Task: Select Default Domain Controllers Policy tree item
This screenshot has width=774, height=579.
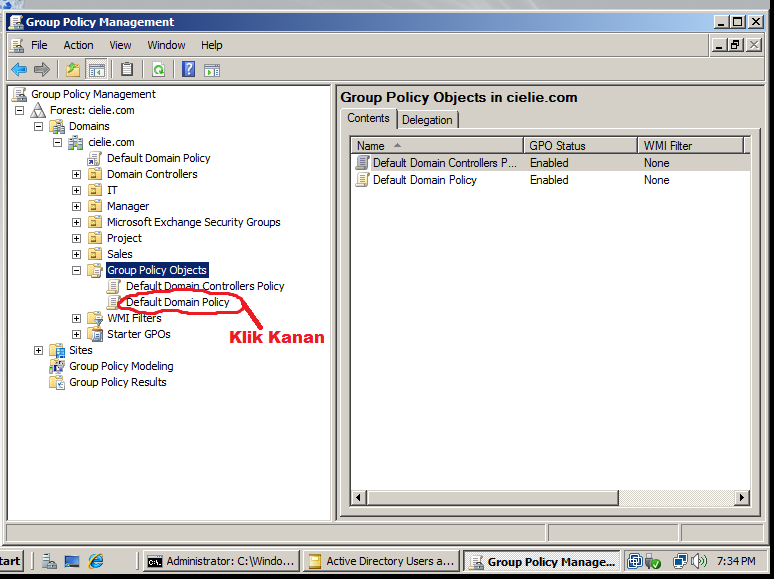Action: pos(205,286)
